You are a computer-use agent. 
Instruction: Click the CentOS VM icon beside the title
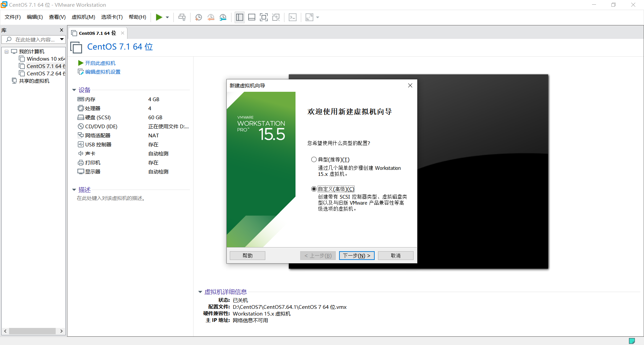(76, 47)
